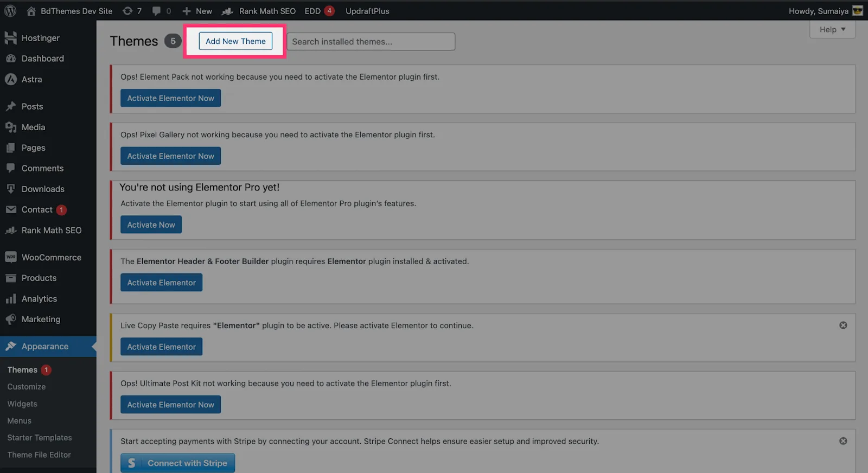Click the Media icon in sidebar
This screenshot has width=868, height=473.
11,127
